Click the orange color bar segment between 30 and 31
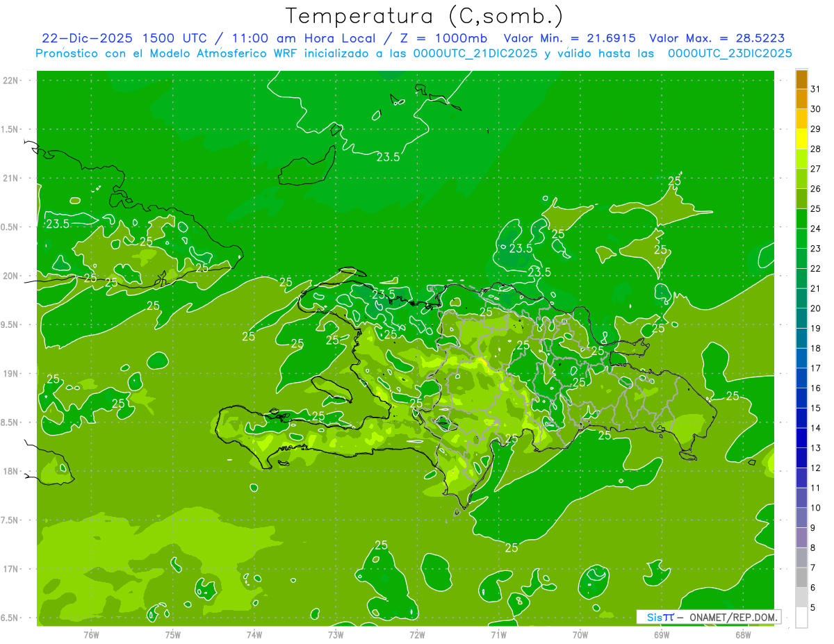 [x=801, y=99]
